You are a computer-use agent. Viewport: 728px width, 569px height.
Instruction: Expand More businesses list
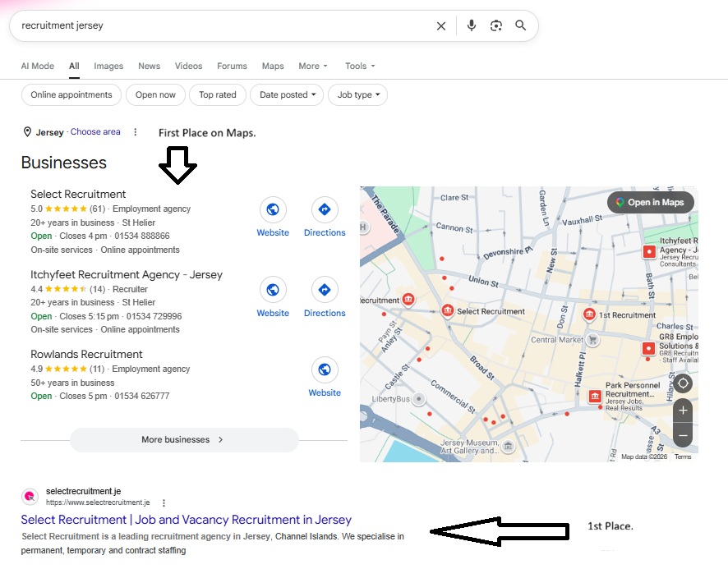184,439
